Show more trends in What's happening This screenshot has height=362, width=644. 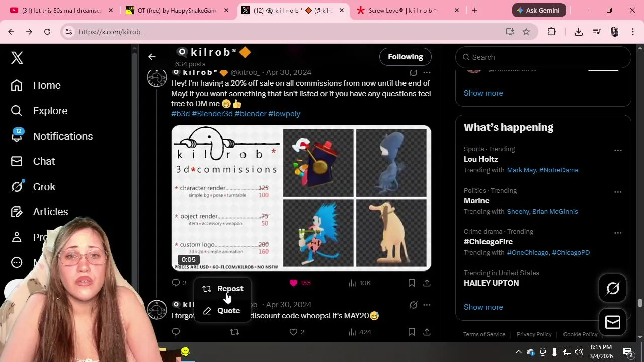(x=483, y=307)
